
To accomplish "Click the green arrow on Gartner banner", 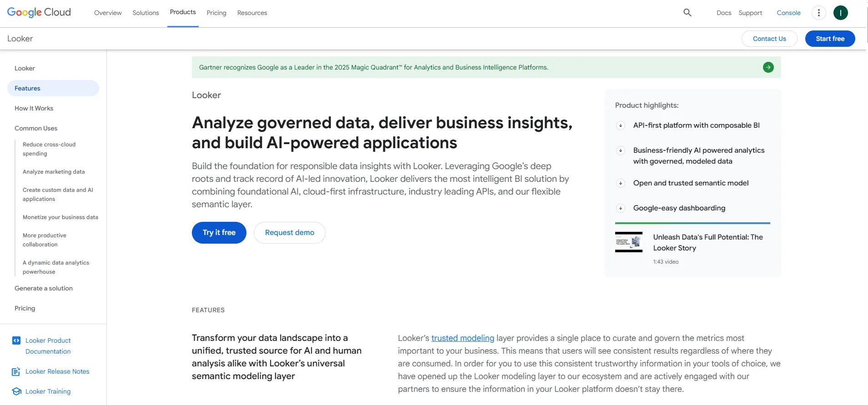I will [x=768, y=67].
